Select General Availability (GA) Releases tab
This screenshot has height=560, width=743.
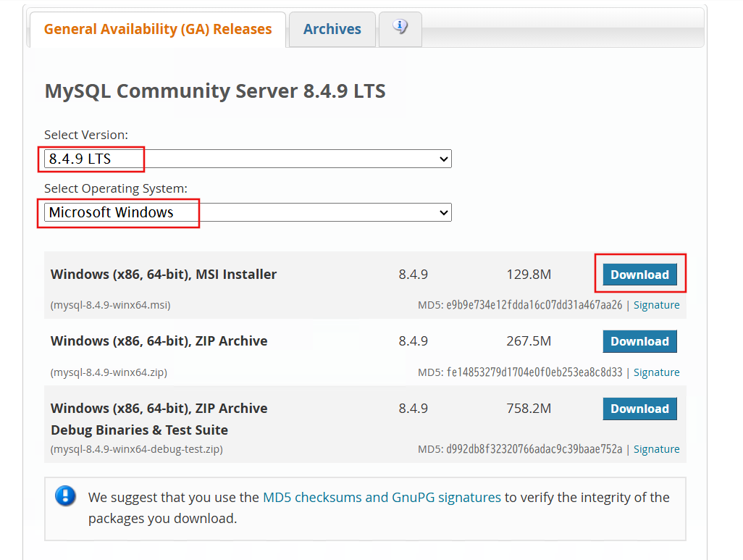158,29
